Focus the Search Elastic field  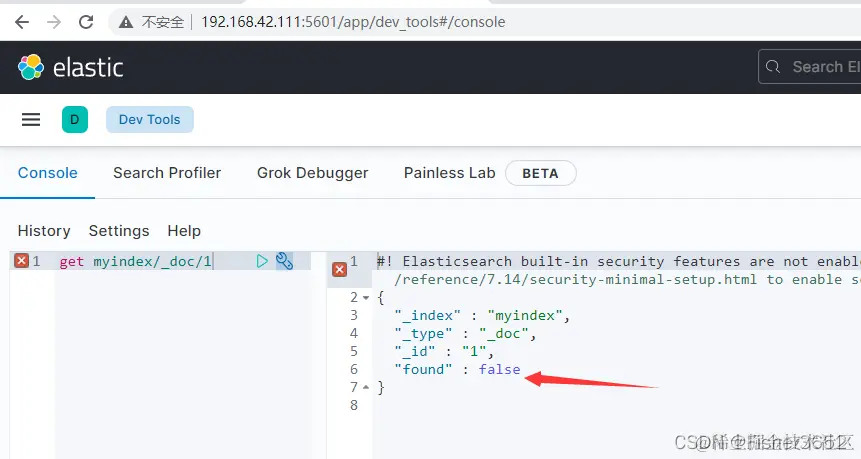(x=809, y=66)
